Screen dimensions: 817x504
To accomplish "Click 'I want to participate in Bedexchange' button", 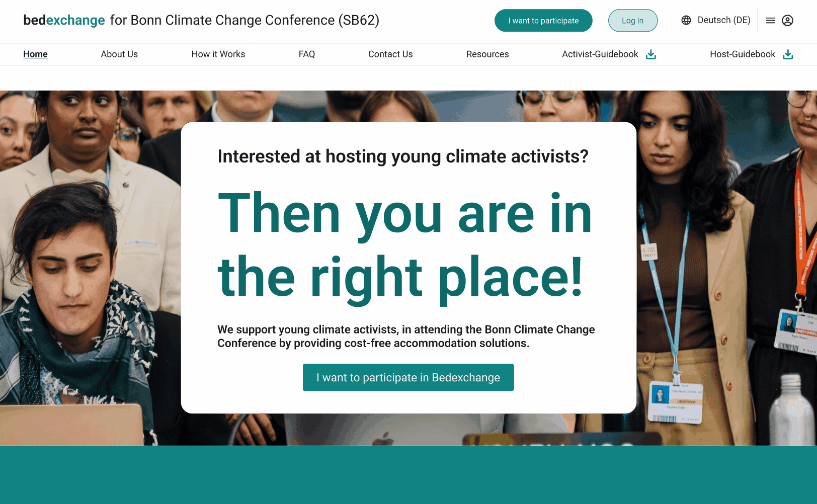I will point(408,377).
